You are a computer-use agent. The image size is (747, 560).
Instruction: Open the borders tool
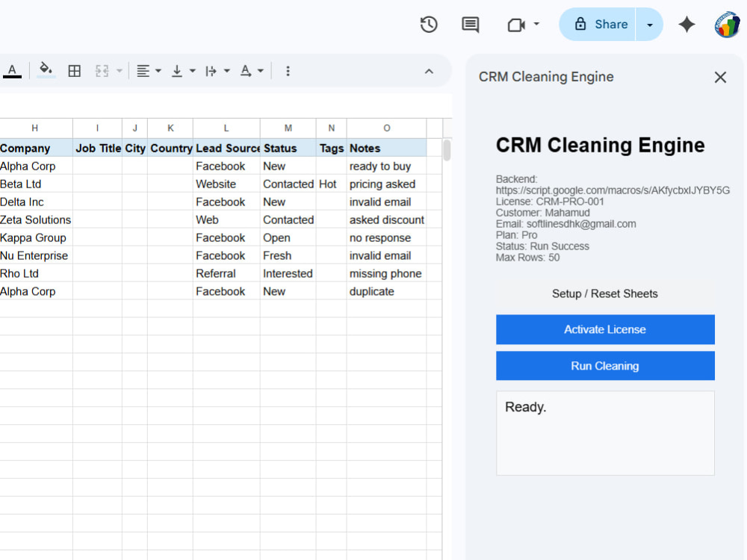pyautogui.click(x=74, y=71)
